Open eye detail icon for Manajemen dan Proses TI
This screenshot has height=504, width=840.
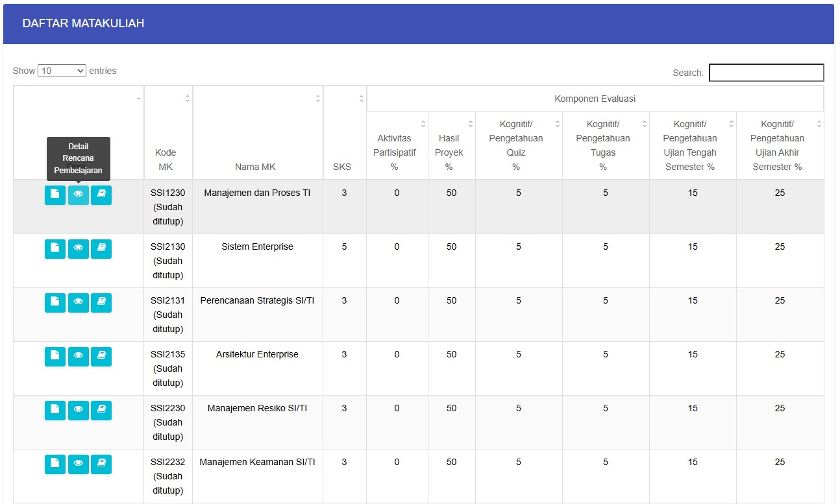point(79,195)
